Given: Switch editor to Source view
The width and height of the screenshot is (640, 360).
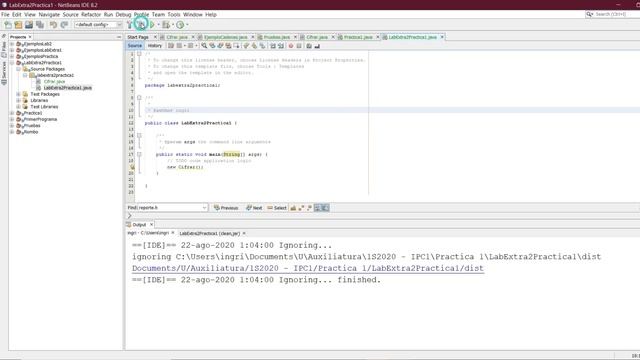Looking at the screenshot, I should tap(135, 46).
